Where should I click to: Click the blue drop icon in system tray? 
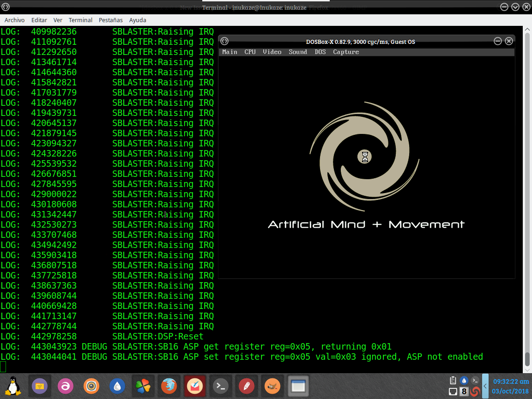click(x=464, y=381)
